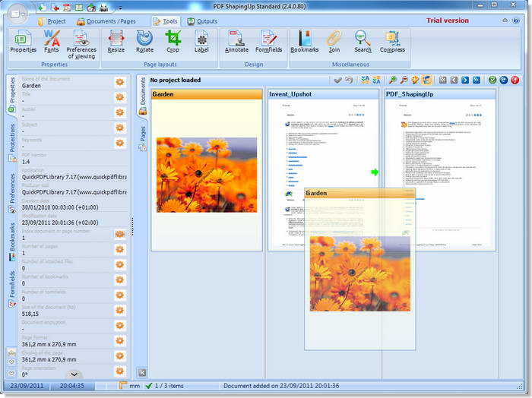Select the PDF_ShapingUp document thumbnail
The width and height of the screenshot is (532, 398).
click(440, 170)
